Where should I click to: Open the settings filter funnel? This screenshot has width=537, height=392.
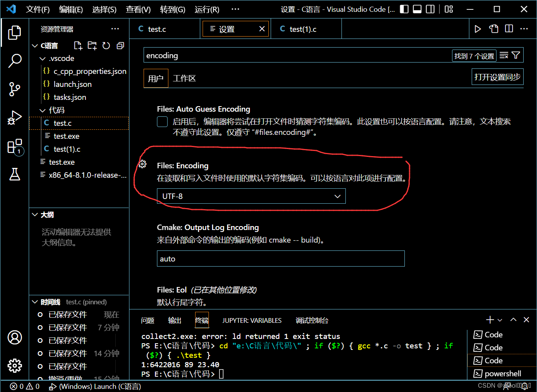point(516,55)
